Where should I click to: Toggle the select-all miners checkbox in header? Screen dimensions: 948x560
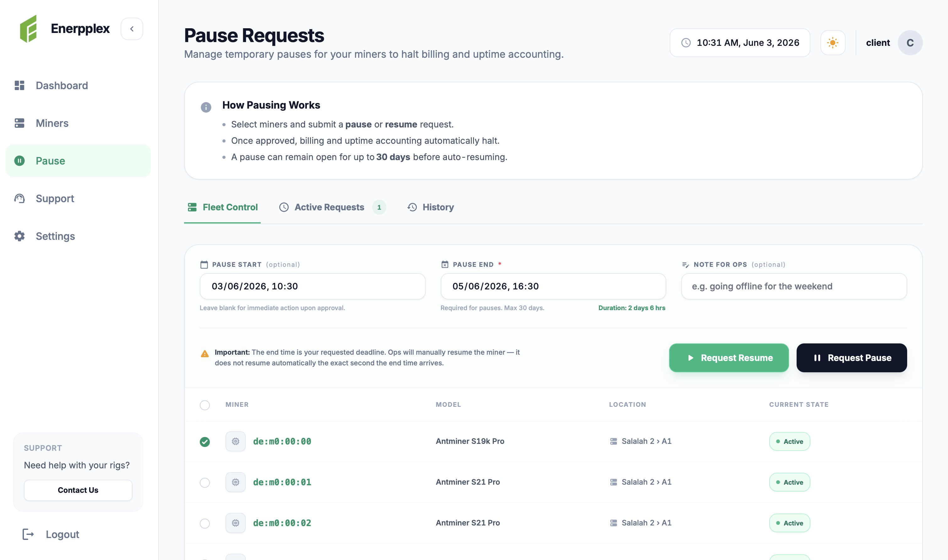point(204,405)
